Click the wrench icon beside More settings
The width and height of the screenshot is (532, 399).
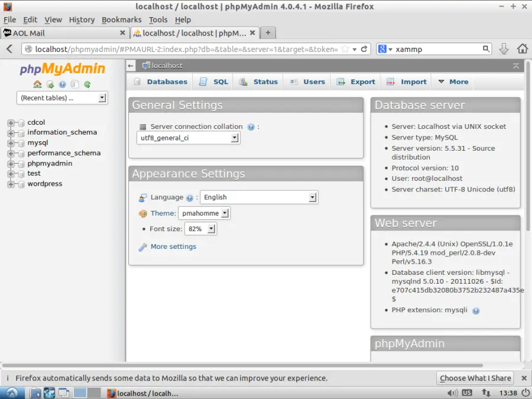click(x=143, y=247)
